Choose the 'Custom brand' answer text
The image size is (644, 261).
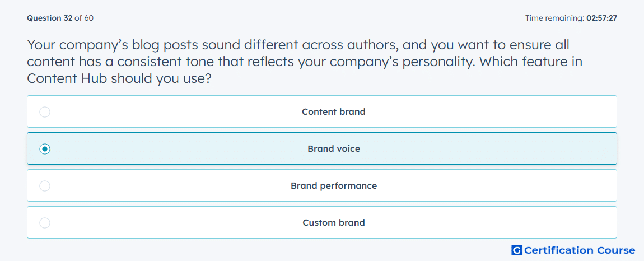pos(334,223)
